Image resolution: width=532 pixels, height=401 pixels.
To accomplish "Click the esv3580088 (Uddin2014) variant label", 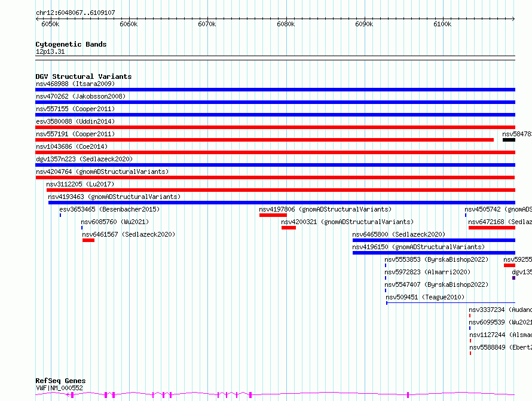I will [x=75, y=121].
